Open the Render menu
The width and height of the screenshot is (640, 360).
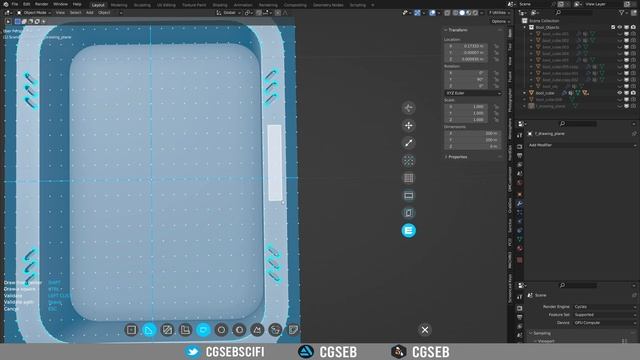(42, 4)
